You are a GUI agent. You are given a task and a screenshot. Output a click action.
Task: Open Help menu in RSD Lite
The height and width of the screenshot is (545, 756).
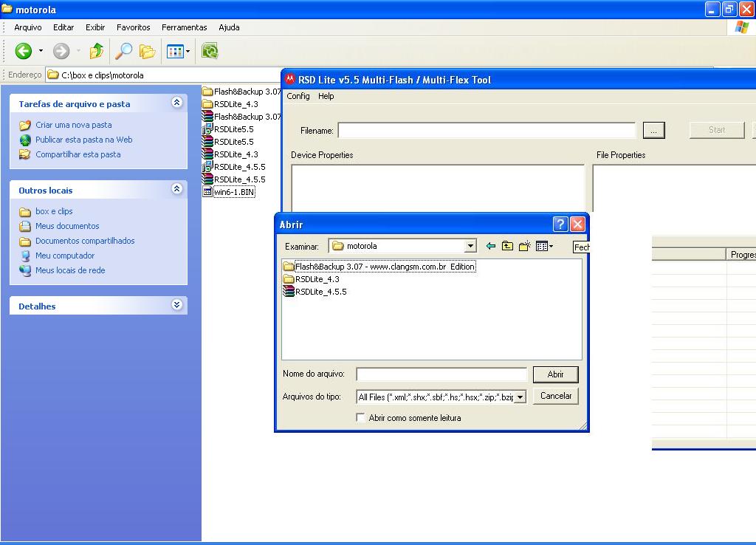pyautogui.click(x=326, y=96)
